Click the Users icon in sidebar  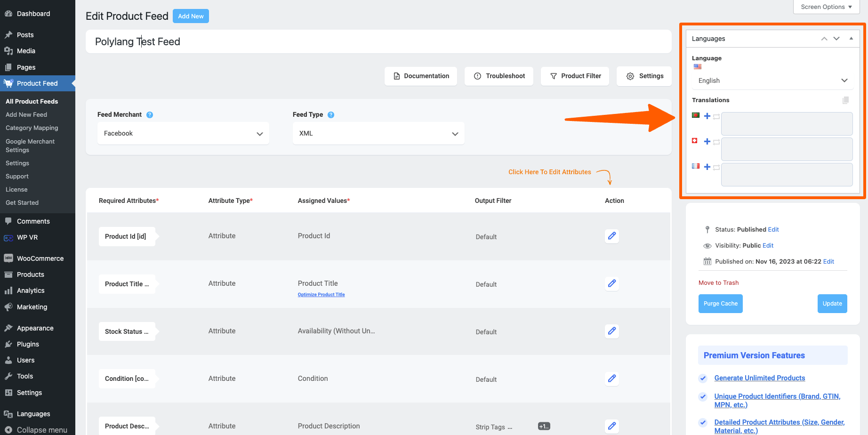[x=8, y=360]
